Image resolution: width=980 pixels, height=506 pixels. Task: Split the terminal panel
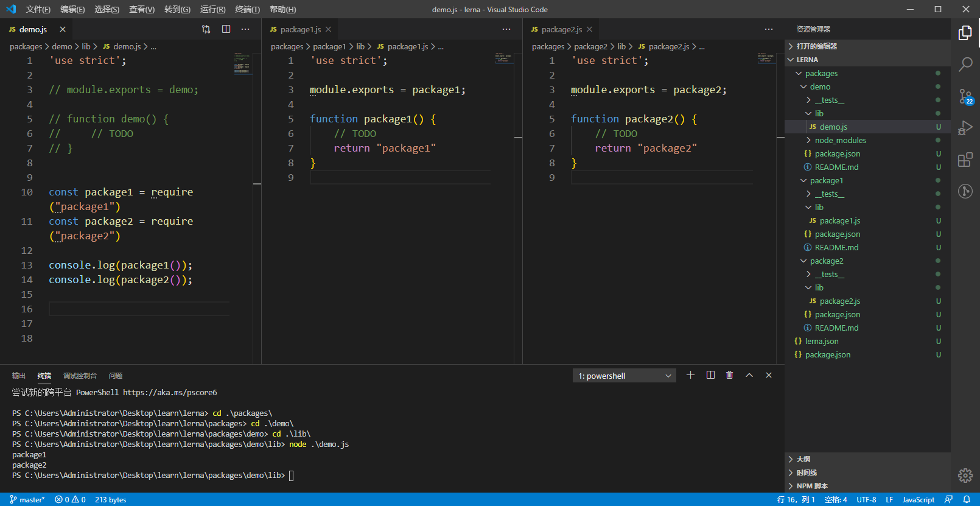pyautogui.click(x=710, y=375)
